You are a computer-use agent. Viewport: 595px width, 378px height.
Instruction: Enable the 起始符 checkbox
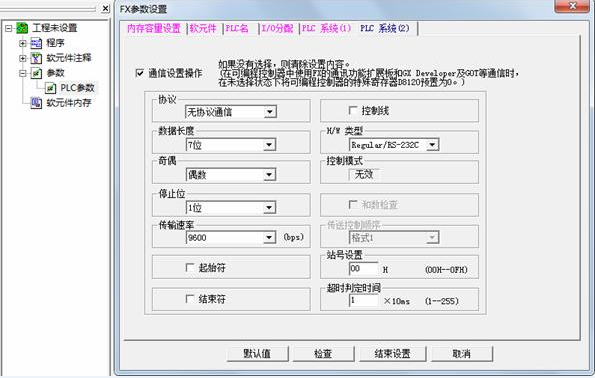pos(190,268)
